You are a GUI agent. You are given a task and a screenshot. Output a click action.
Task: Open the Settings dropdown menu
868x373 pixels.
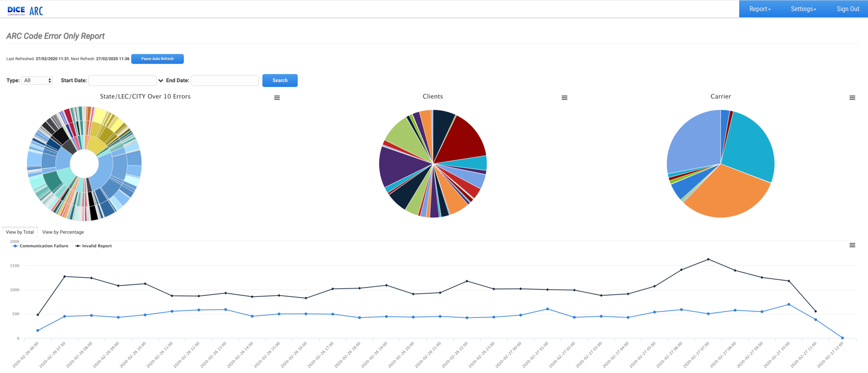pos(803,9)
